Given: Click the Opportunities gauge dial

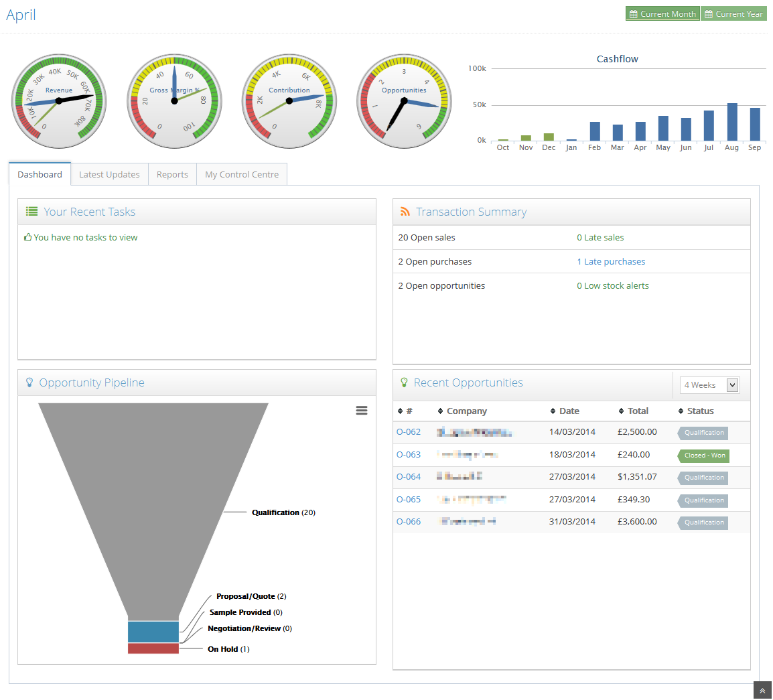Looking at the screenshot, I should tap(404, 101).
